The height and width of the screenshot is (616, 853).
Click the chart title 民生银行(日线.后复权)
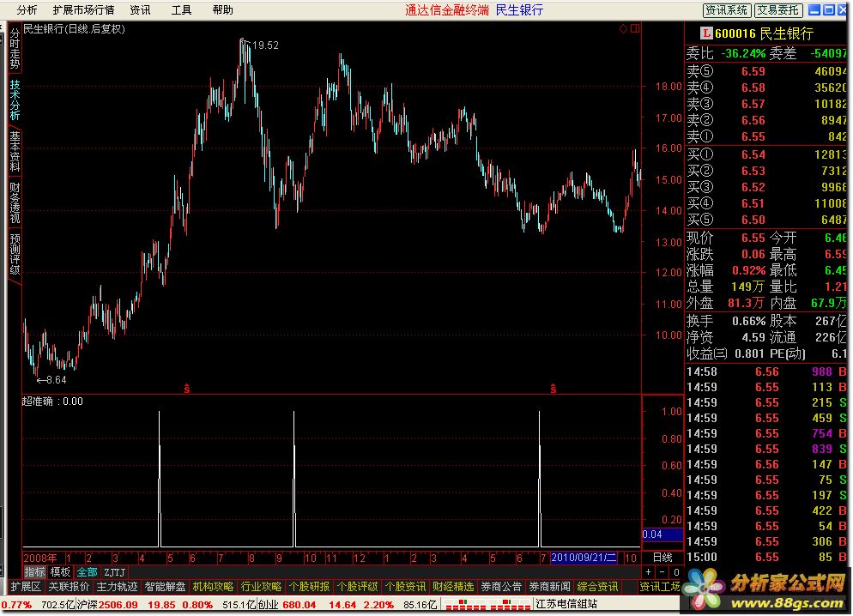tap(74, 29)
